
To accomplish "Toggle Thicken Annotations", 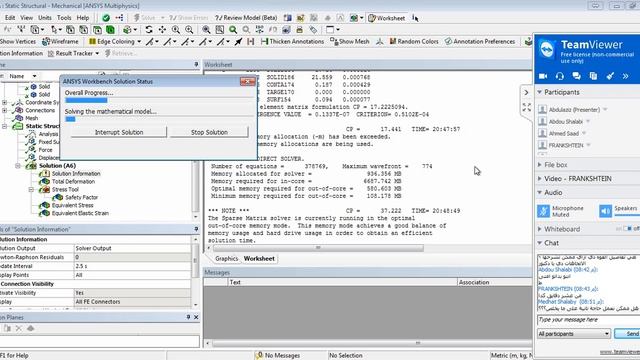I will click(292, 41).
